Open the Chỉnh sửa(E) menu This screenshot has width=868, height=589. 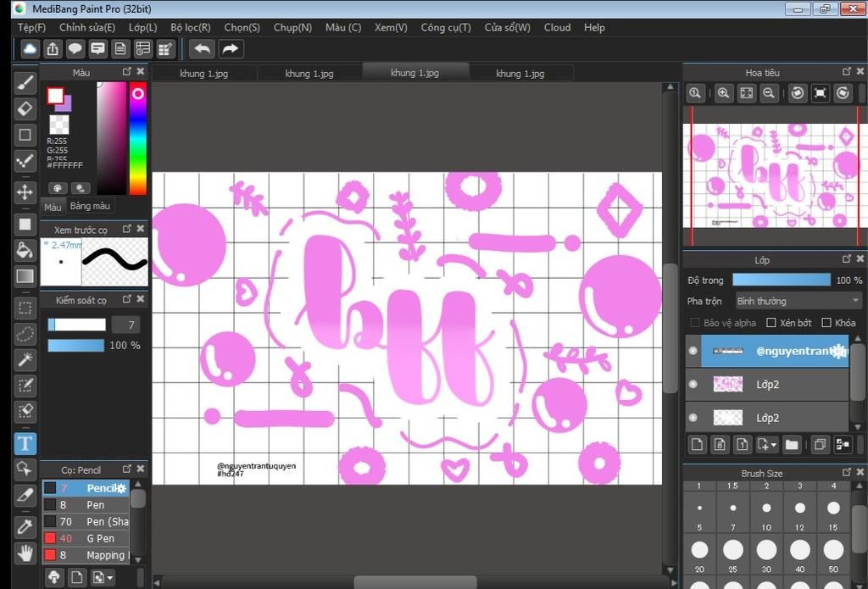coord(87,28)
